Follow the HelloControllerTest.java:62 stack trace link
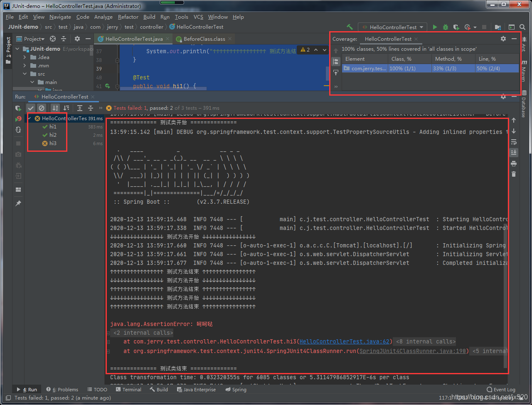Image resolution: width=532 pixels, height=405 pixels. click(x=345, y=341)
